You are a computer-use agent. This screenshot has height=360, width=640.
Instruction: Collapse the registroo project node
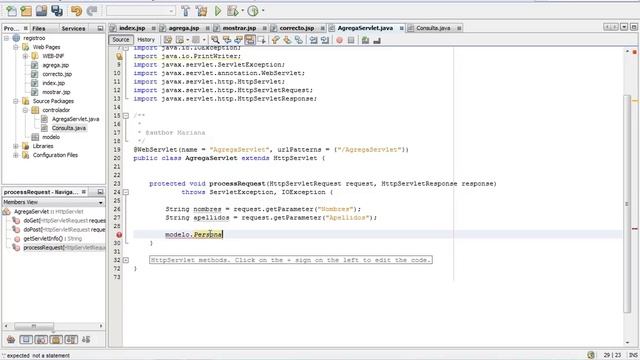(6, 38)
